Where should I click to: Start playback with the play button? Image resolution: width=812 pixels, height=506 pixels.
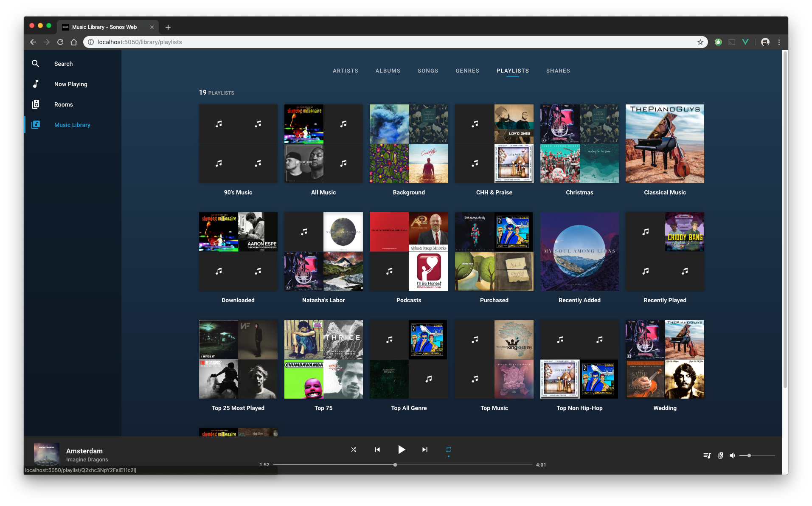[401, 450]
